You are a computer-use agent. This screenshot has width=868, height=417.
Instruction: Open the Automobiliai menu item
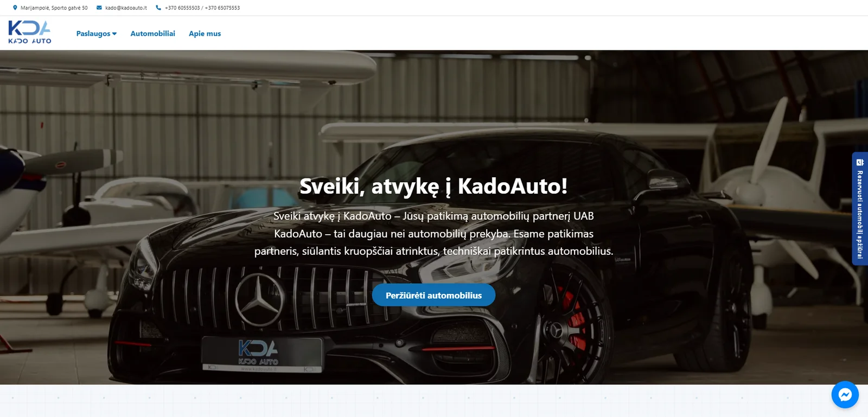point(152,34)
